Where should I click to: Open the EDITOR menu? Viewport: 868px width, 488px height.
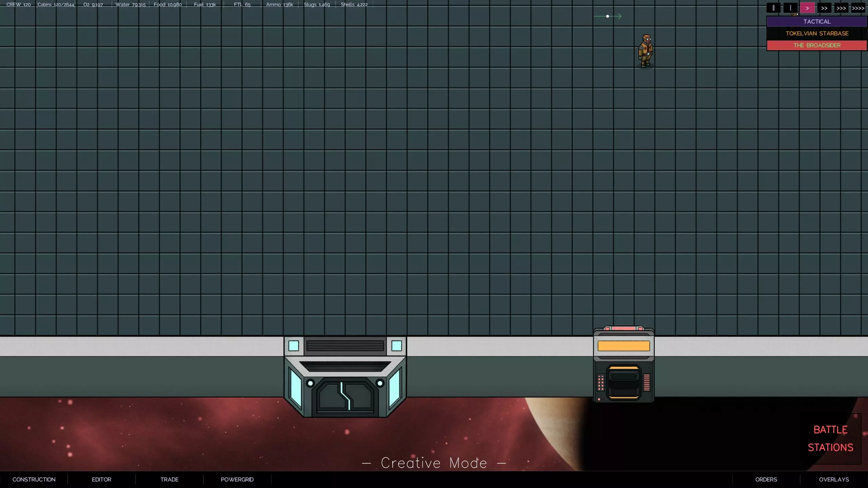click(x=101, y=480)
